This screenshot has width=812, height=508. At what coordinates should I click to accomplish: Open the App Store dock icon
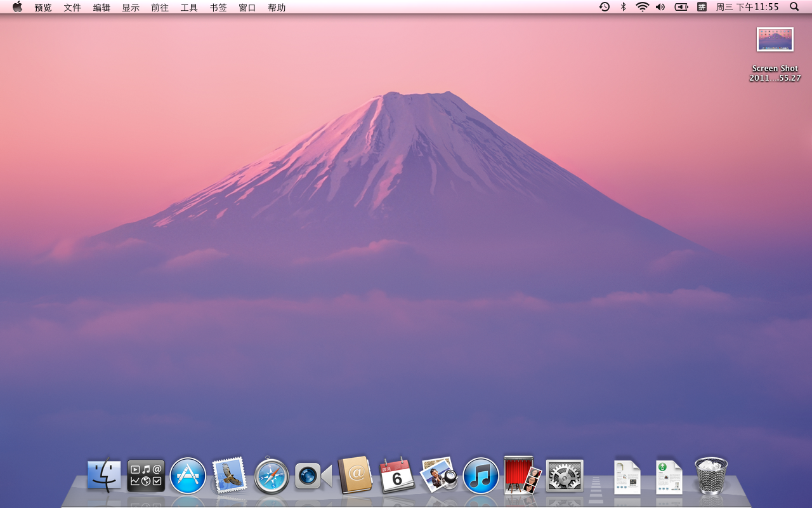pyautogui.click(x=188, y=476)
